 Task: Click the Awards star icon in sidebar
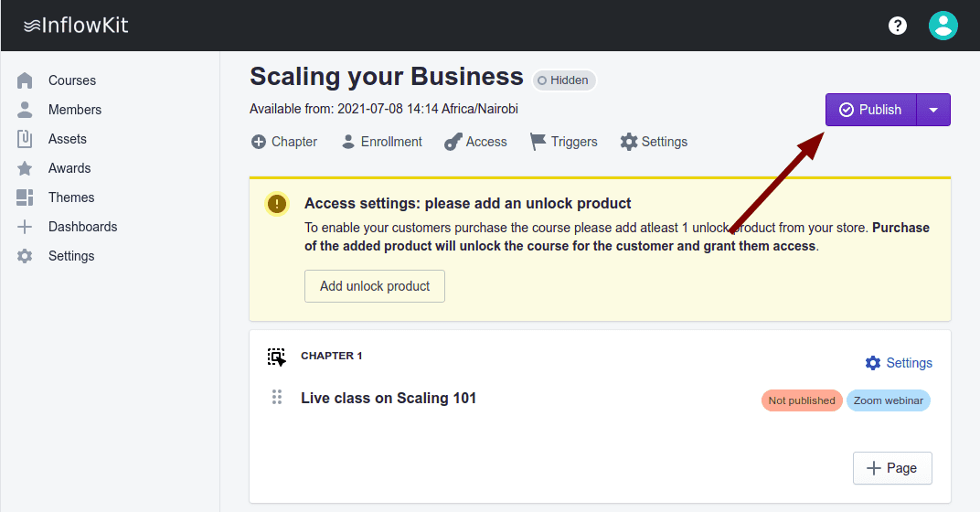25,168
